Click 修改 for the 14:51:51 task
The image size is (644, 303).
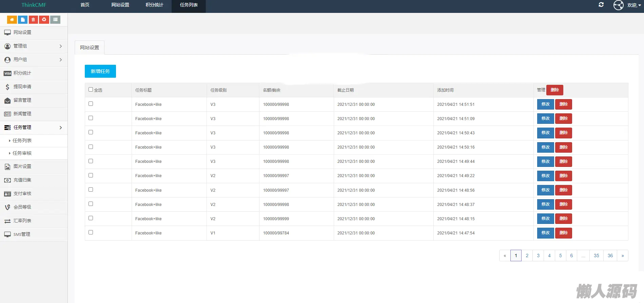tap(545, 104)
